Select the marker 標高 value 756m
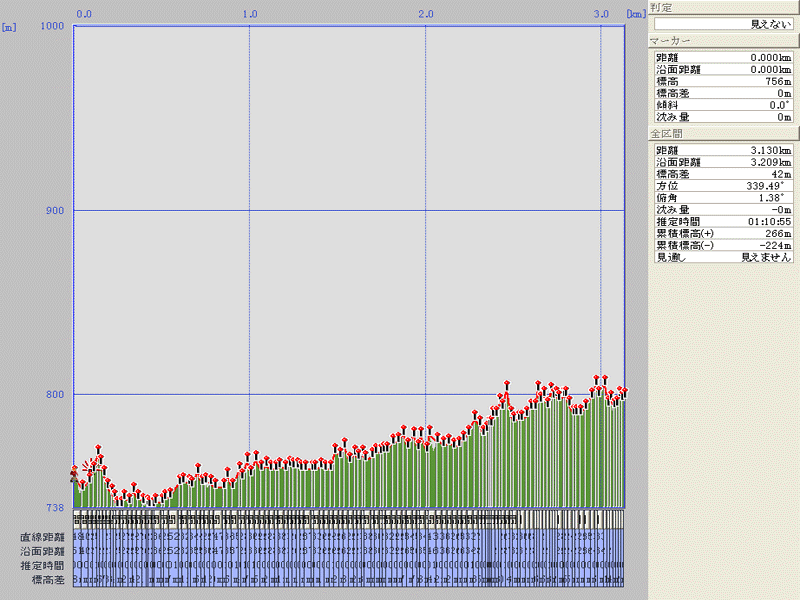The width and height of the screenshot is (800, 600). tap(778, 82)
